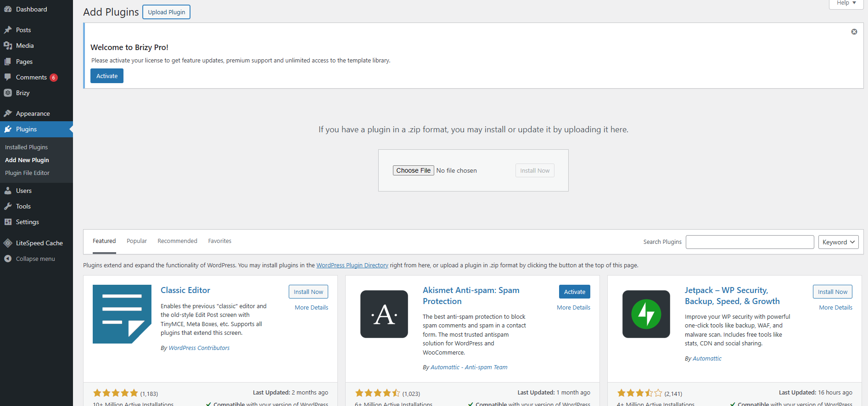Viewport: 868px width, 406px height.
Task: Click the Comments pending count badge
Action: [x=54, y=78]
